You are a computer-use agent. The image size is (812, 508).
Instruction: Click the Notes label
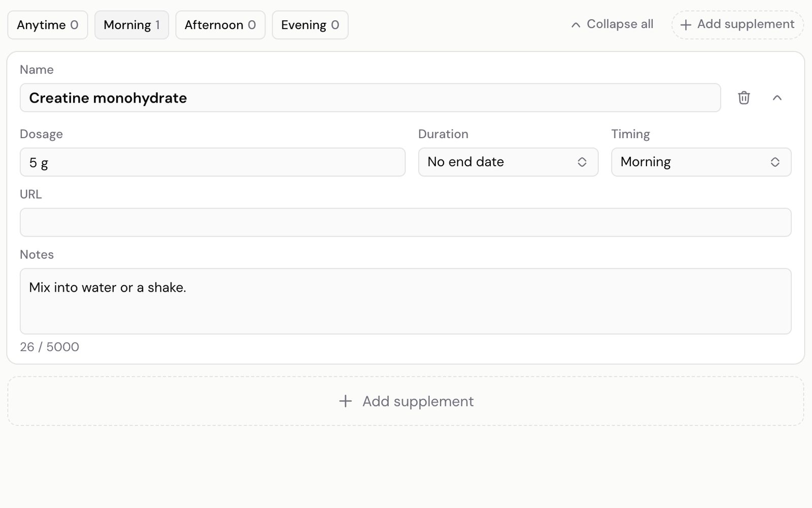coord(37,255)
